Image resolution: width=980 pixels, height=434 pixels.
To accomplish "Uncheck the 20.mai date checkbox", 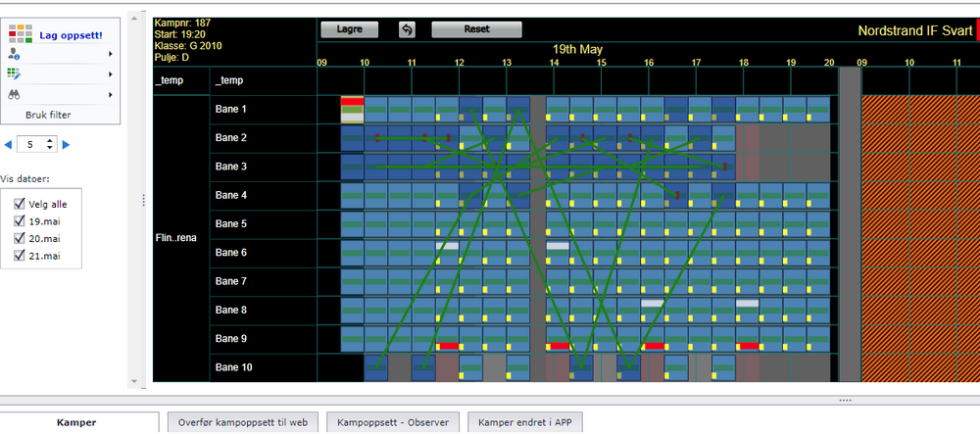I will pyautogui.click(x=19, y=238).
